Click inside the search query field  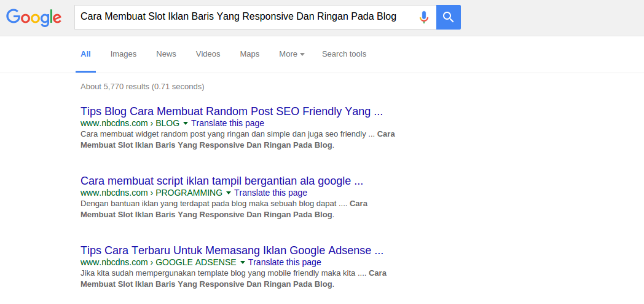point(246,17)
